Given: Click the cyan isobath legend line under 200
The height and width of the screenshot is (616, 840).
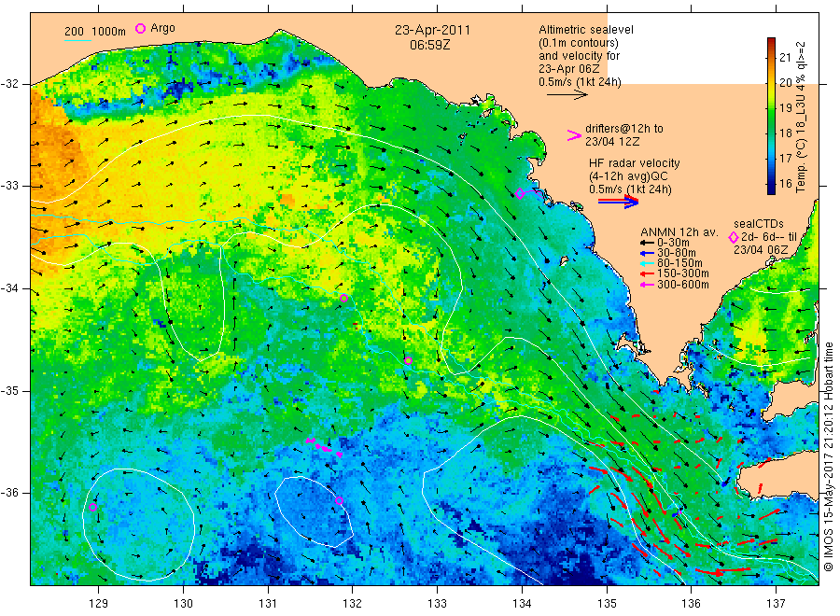Looking at the screenshot, I should pos(77,39).
